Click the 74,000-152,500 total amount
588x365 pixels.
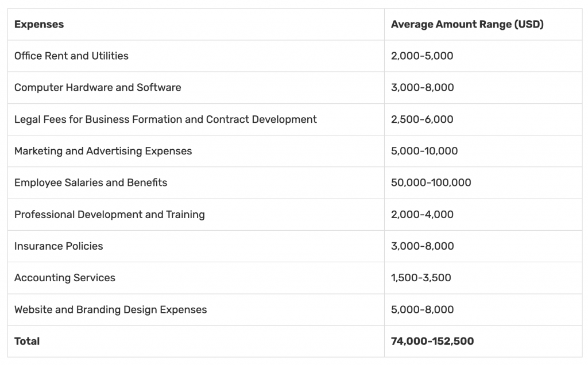[x=432, y=341]
